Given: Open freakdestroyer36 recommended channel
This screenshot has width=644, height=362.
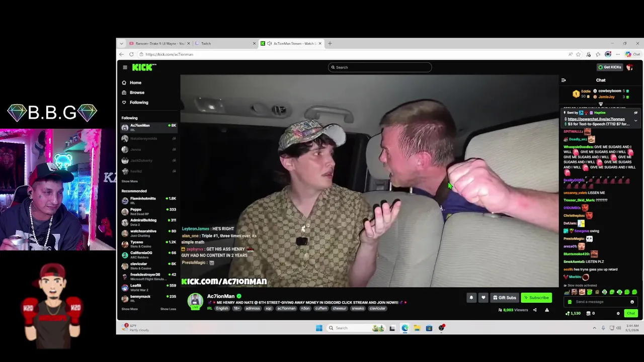Looking at the screenshot, I should coord(148,276).
